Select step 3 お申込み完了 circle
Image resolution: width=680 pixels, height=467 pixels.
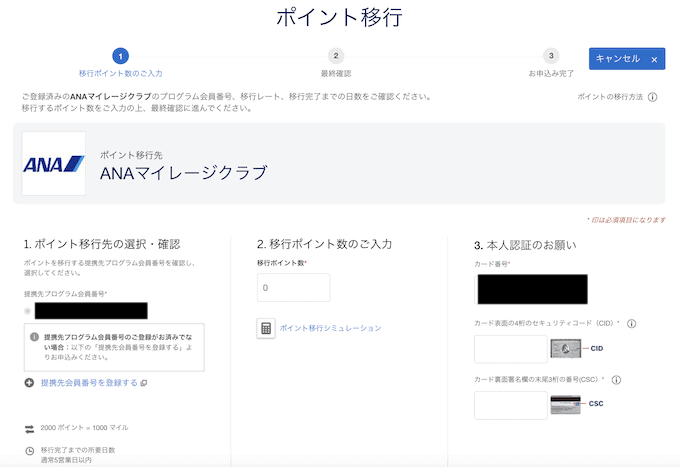551,56
